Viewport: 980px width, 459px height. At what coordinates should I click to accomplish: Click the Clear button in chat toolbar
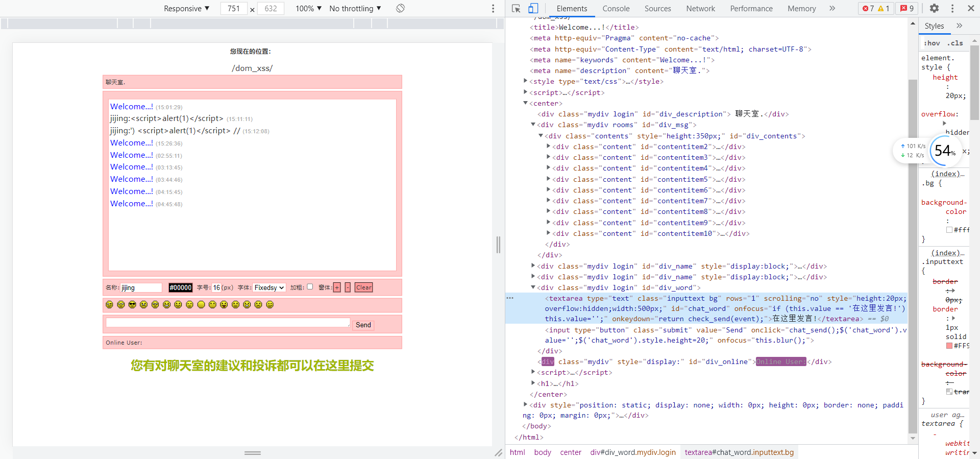point(364,287)
